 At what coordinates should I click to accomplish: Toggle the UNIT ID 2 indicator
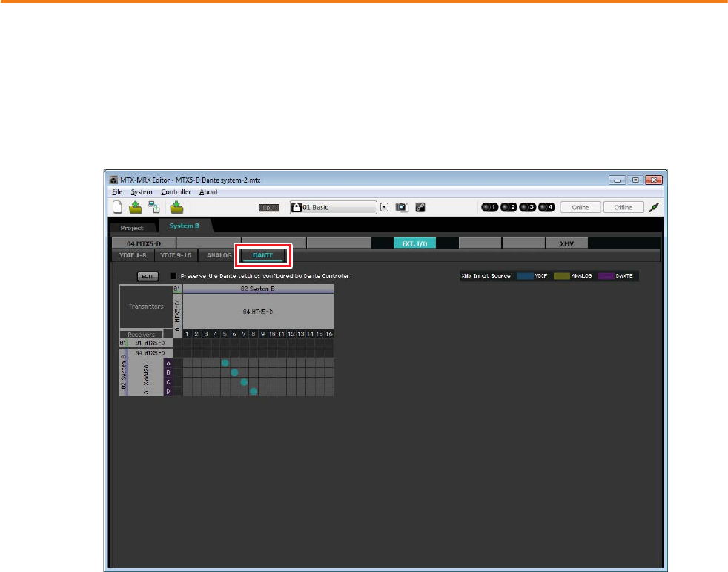coord(509,207)
